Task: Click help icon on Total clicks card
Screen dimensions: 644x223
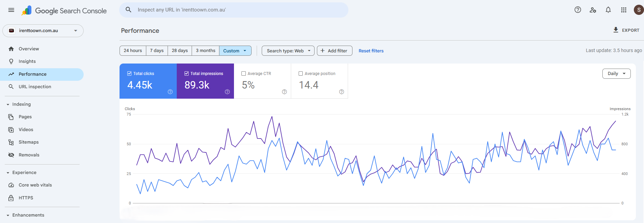Action: coord(170,92)
